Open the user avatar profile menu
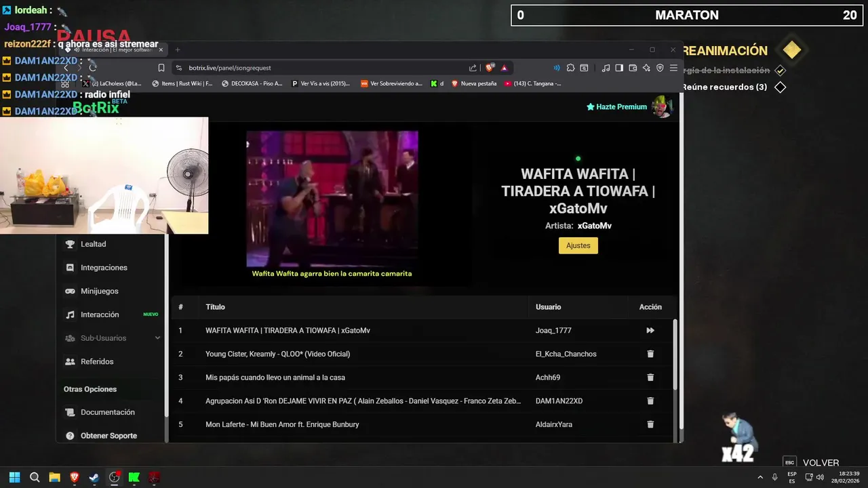Viewport: 868px width, 488px height. [661, 106]
